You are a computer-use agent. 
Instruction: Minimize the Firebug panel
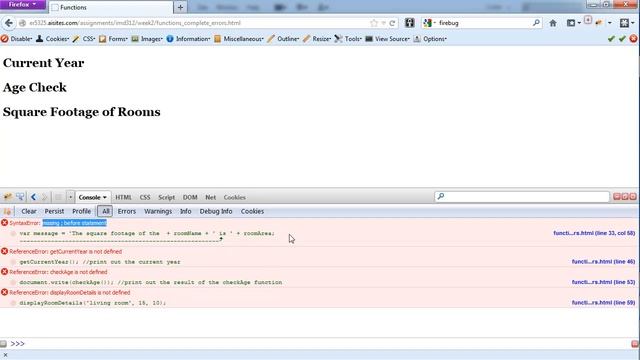tap(617, 197)
